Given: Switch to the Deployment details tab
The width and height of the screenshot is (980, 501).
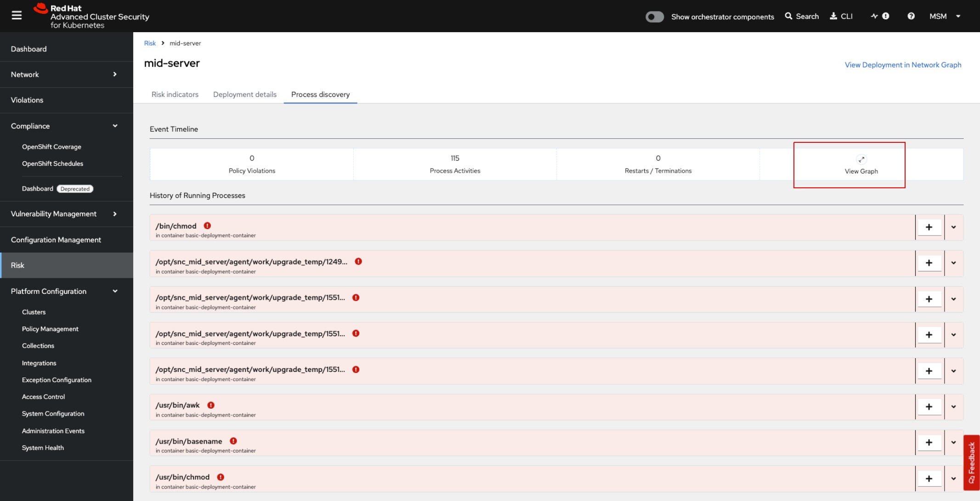Looking at the screenshot, I should click(x=245, y=94).
